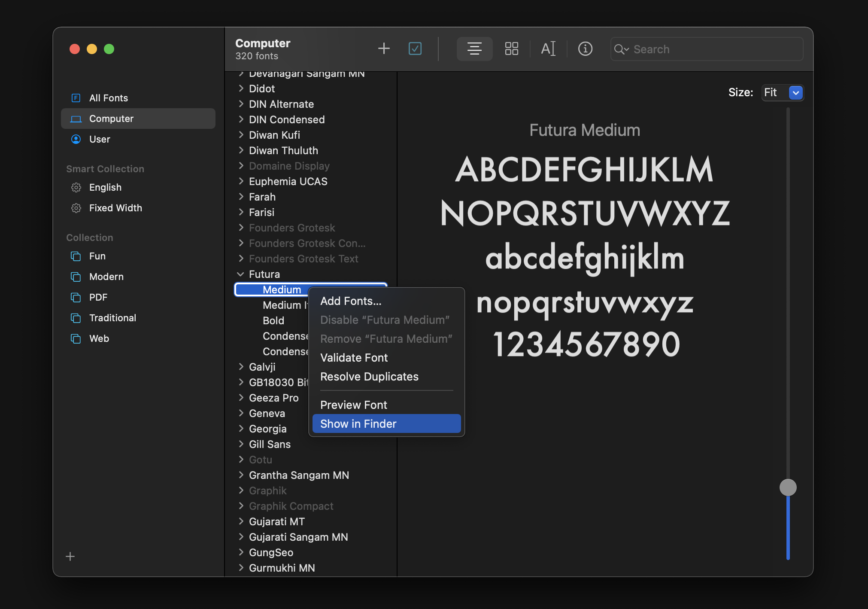Expand DIN Condensed family chevron
This screenshot has width=868, height=609.
[x=241, y=119]
